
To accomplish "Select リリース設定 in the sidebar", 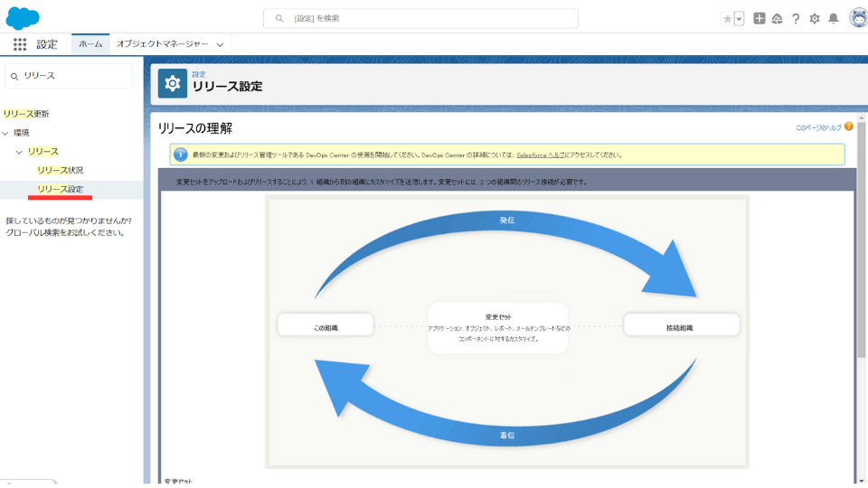I will coord(61,189).
